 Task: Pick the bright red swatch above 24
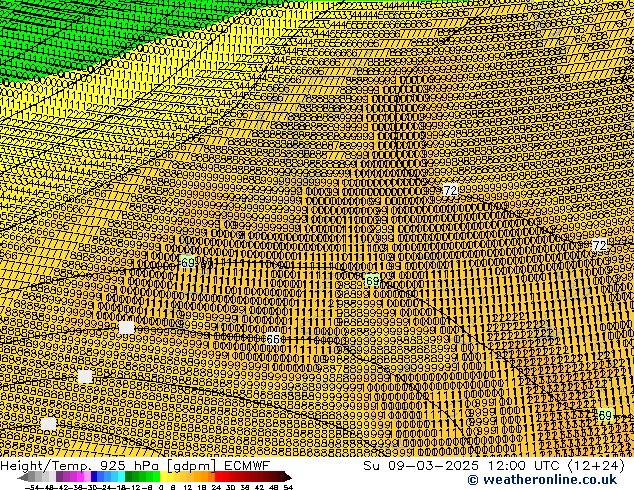pyautogui.click(x=218, y=477)
